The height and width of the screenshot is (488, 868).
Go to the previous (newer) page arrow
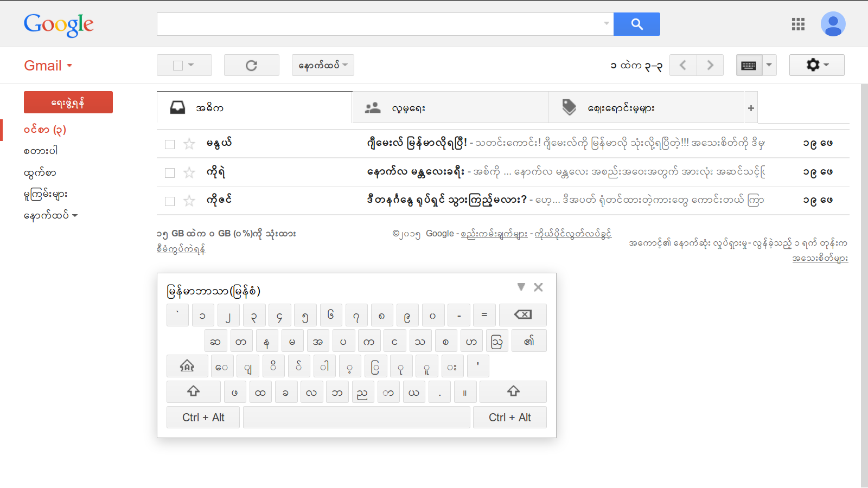click(683, 65)
